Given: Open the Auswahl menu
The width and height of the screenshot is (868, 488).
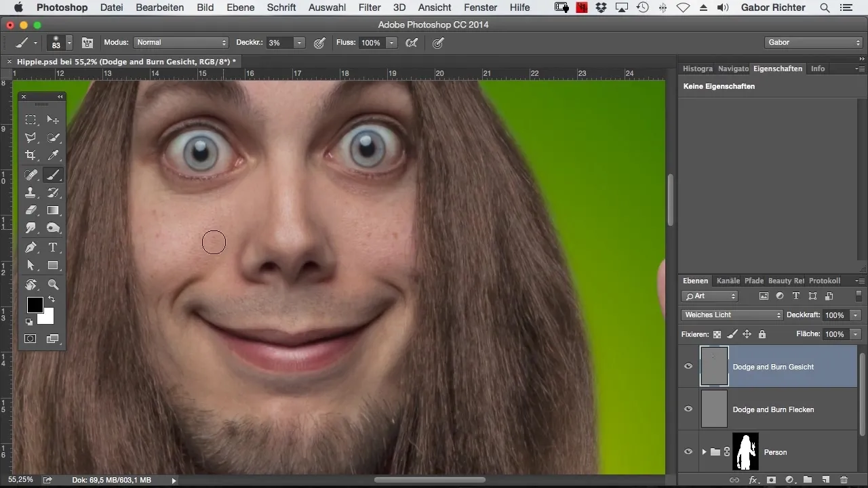Looking at the screenshot, I should (325, 7).
